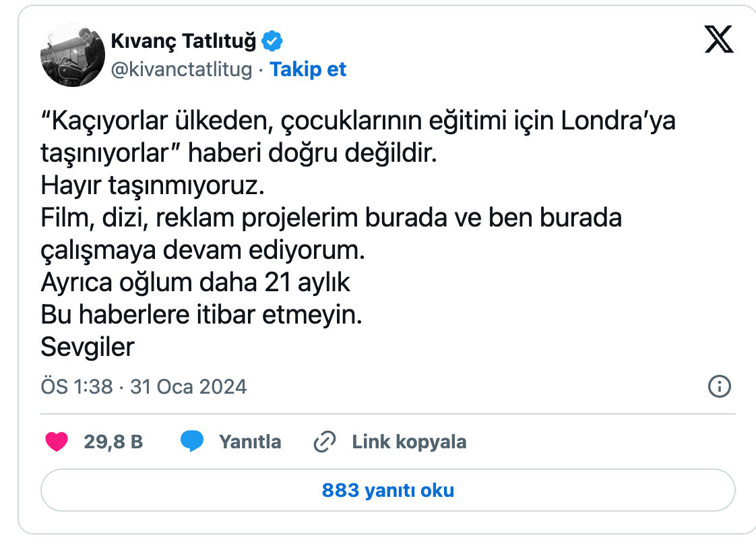Click Yanıtla to reply
Image resolution: width=756 pixels, height=542 pixels.
coord(250,442)
